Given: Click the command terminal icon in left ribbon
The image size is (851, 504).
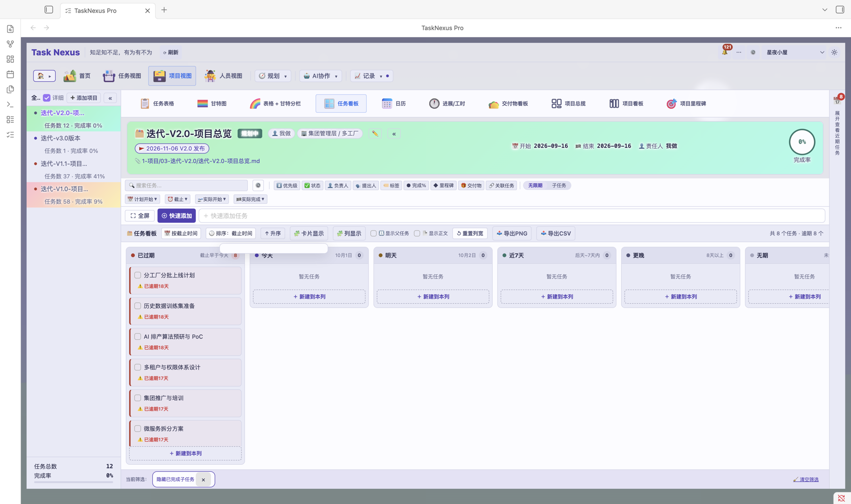Looking at the screenshot, I should click(x=10, y=104).
